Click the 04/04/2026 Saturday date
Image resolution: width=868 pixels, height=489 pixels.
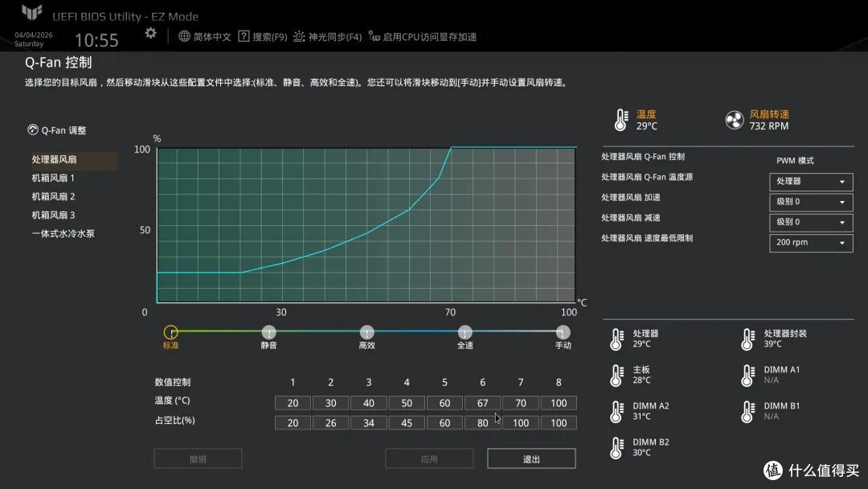point(34,39)
